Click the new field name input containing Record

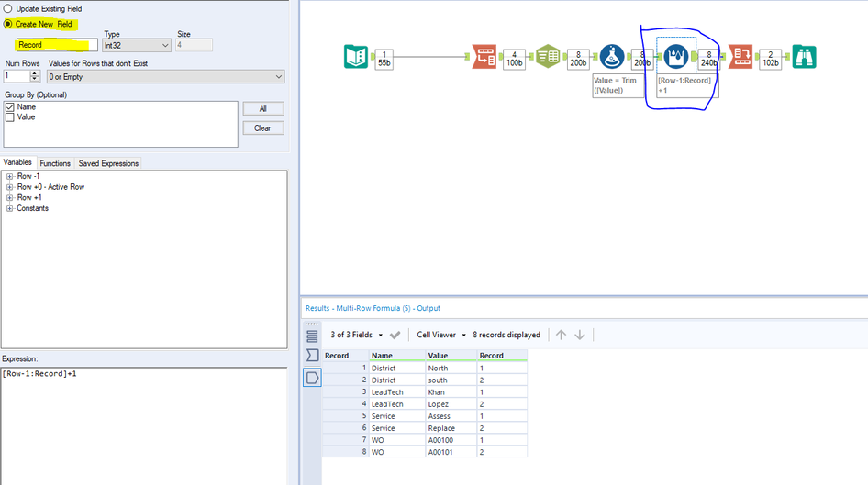point(57,45)
